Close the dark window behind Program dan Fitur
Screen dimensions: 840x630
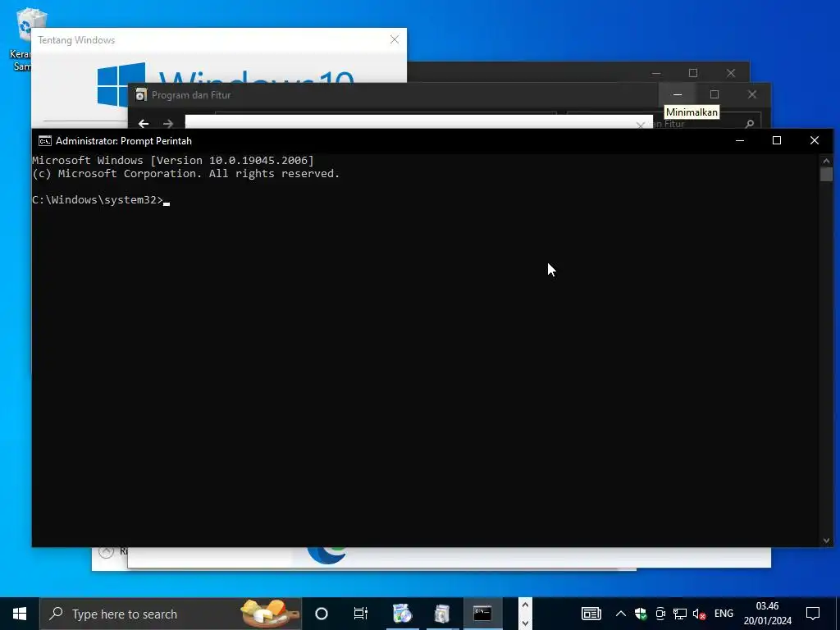pos(731,73)
